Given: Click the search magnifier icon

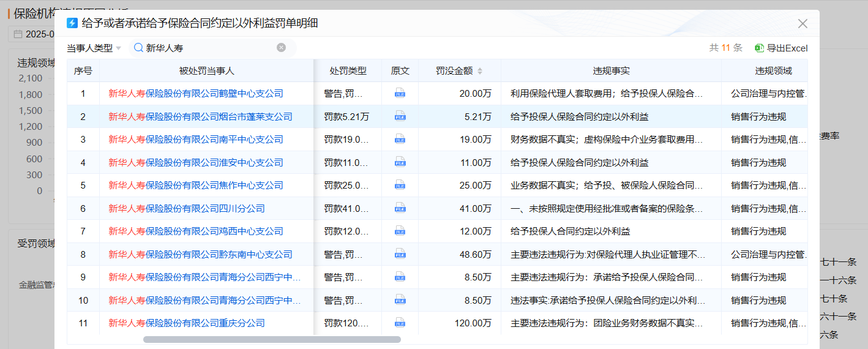Looking at the screenshot, I should [x=138, y=48].
